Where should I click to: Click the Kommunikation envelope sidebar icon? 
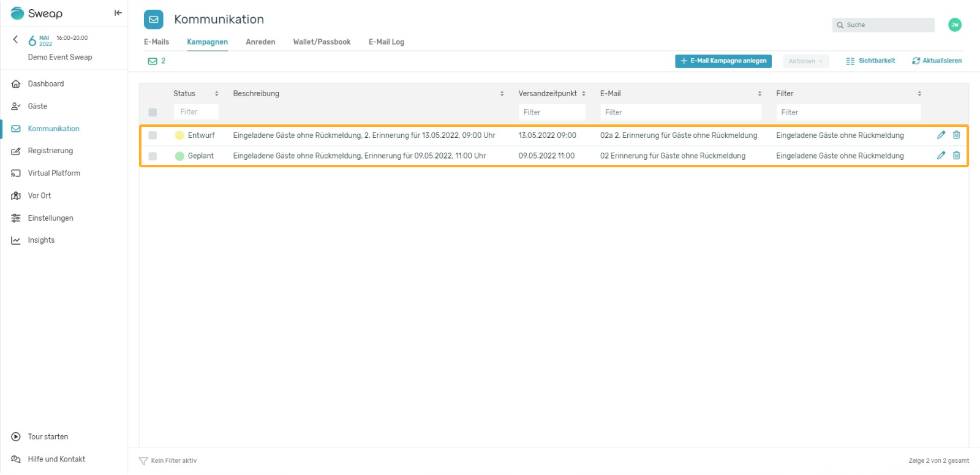(16, 129)
